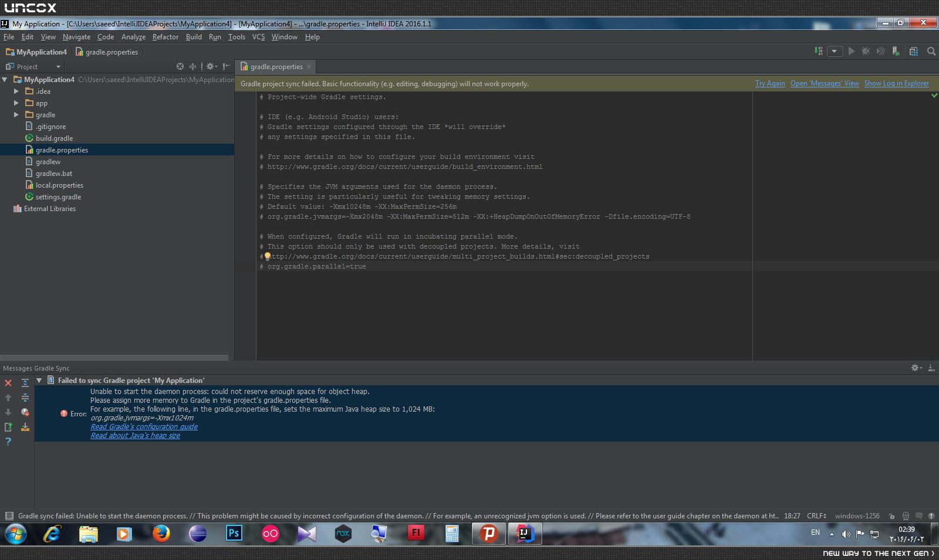Open Photoshop from the Windows taskbar
The image size is (939, 560).
(x=234, y=534)
